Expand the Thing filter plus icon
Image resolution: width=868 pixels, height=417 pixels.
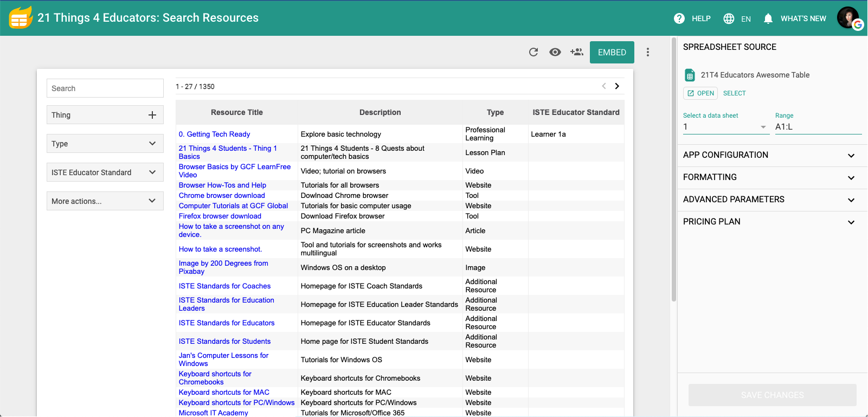pos(152,115)
